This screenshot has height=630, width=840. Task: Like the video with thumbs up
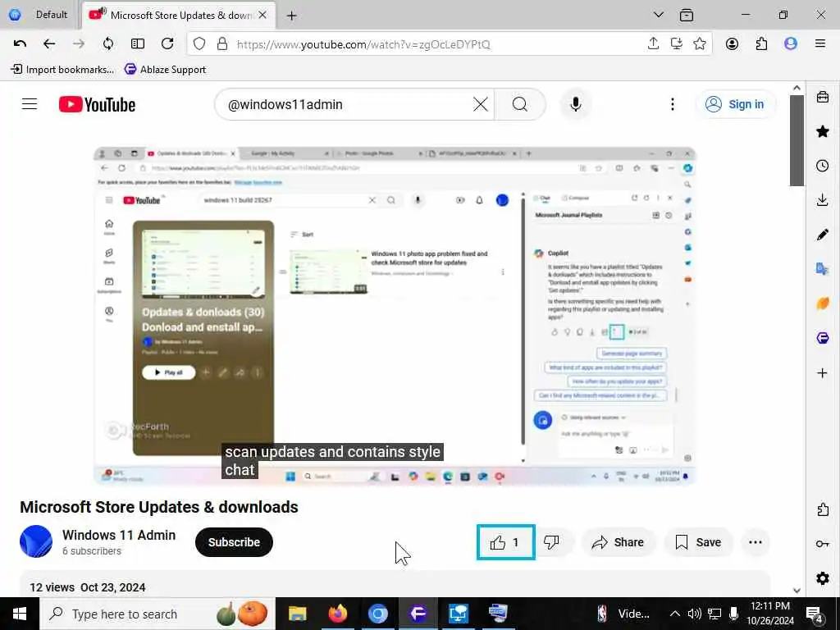[x=505, y=542]
